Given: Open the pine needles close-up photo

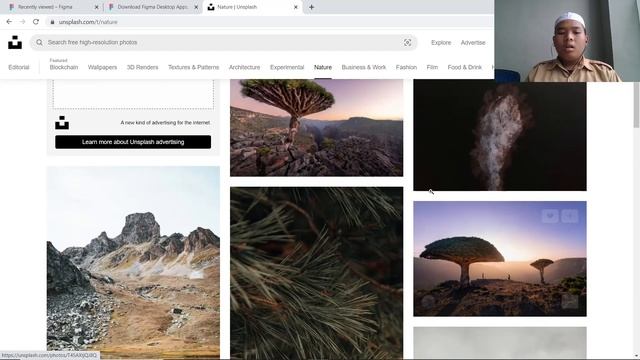Looking at the screenshot, I should click(x=316, y=273).
